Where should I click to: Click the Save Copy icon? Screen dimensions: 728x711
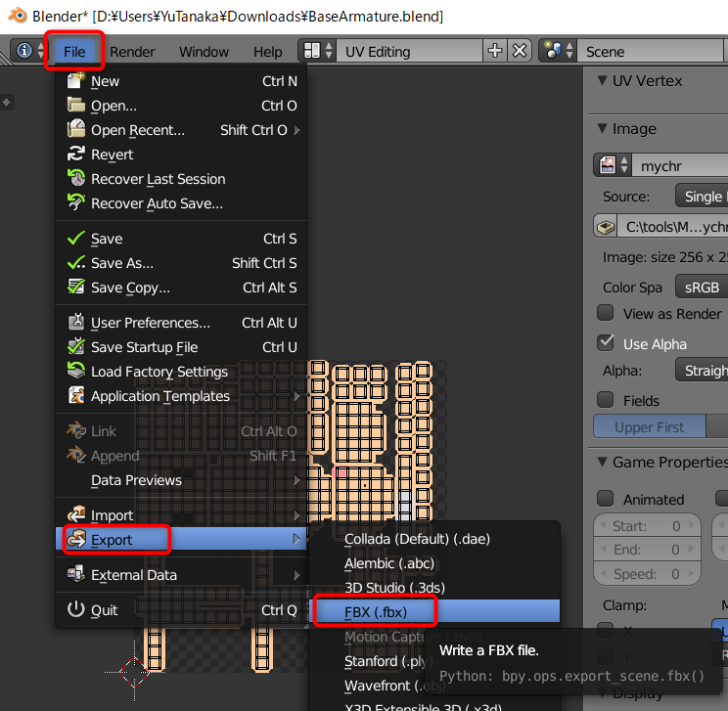75,288
